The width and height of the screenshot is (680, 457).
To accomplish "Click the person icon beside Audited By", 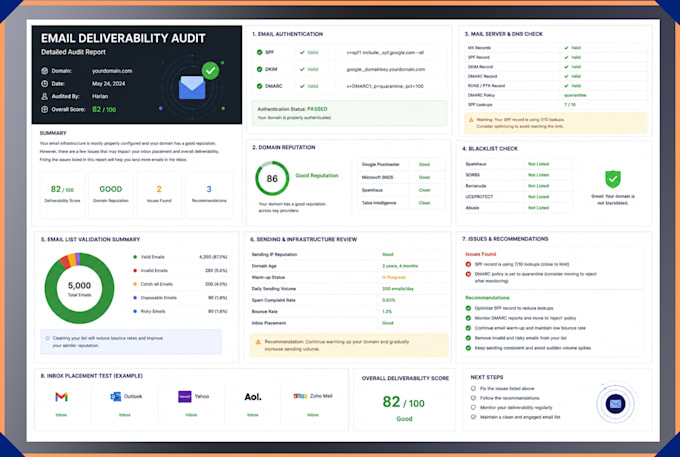I will pyautogui.click(x=44, y=96).
